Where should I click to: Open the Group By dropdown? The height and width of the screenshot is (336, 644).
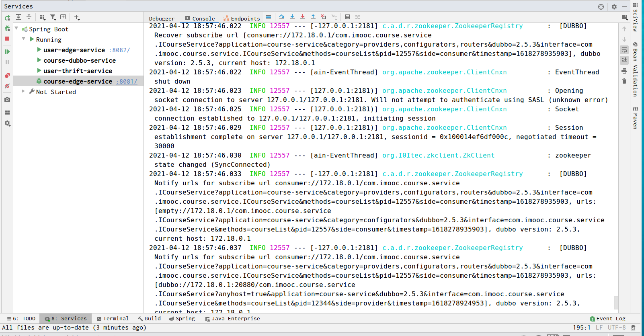[43, 17]
